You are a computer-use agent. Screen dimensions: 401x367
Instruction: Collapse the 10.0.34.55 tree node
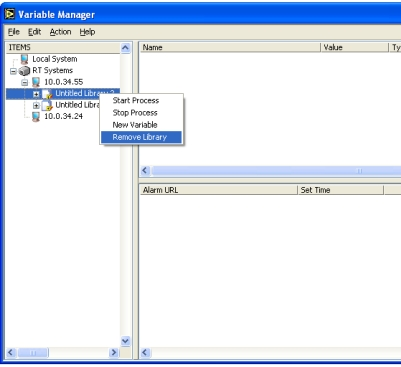25,82
